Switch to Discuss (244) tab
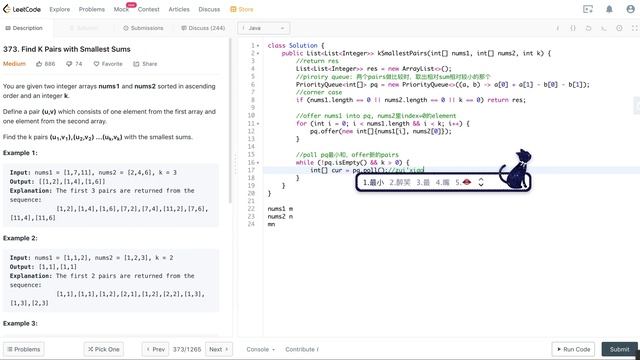 click(x=203, y=28)
